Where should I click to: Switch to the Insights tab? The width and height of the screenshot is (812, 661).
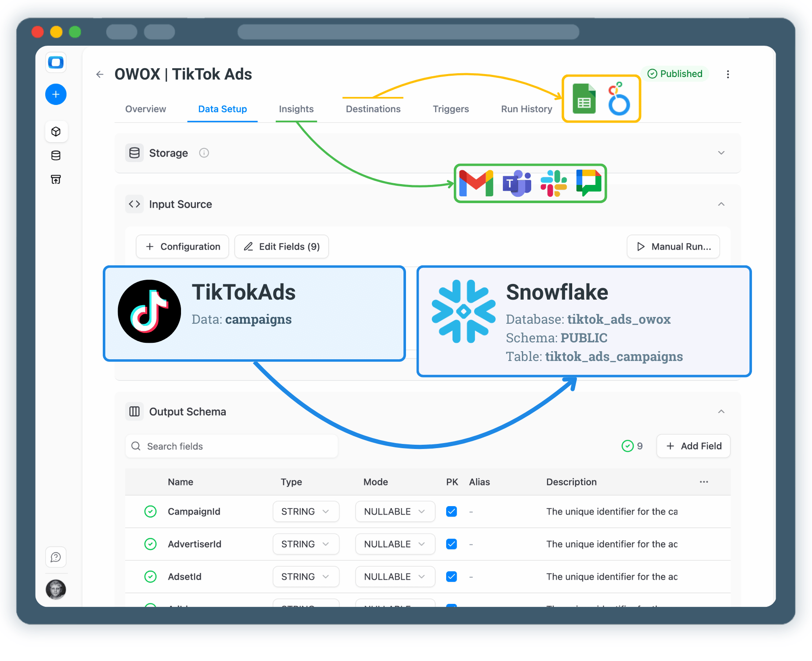click(x=296, y=109)
